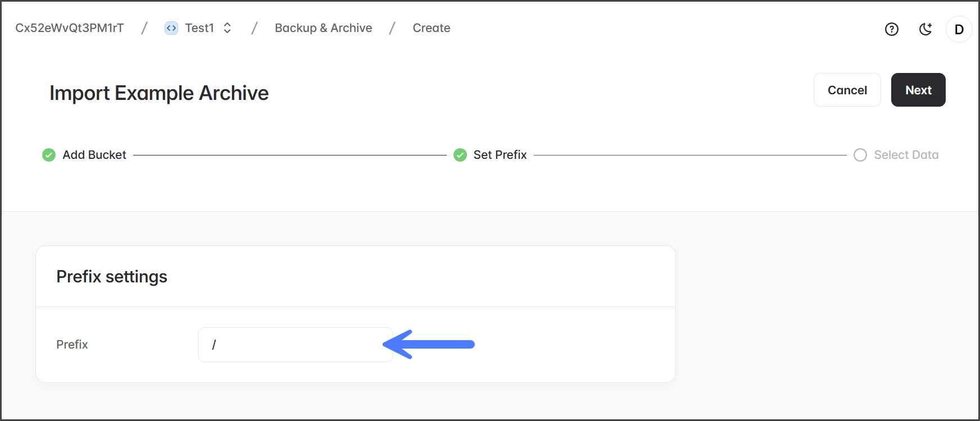Viewport: 980px width, 421px height.
Task: Cancel the archive import
Action: coord(847,90)
